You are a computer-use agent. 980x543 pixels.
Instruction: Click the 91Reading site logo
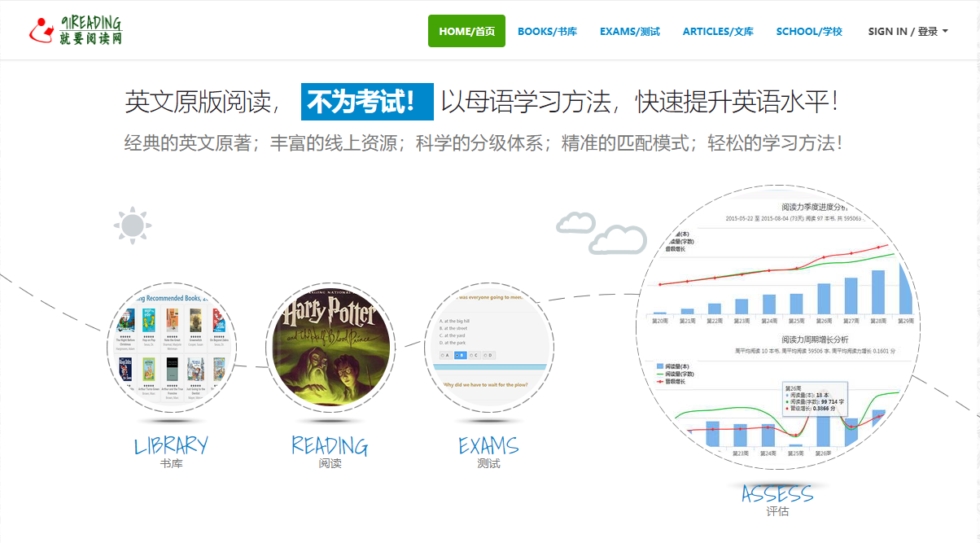coord(76,30)
